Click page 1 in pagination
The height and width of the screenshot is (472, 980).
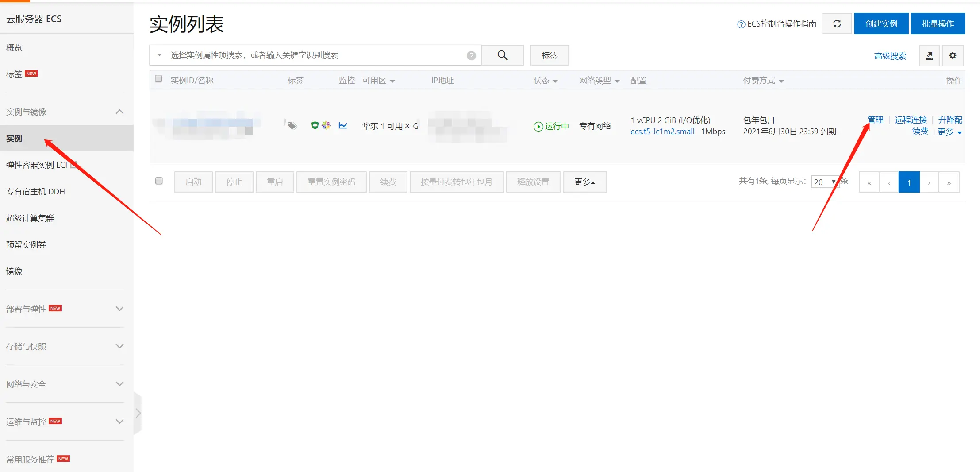909,182
